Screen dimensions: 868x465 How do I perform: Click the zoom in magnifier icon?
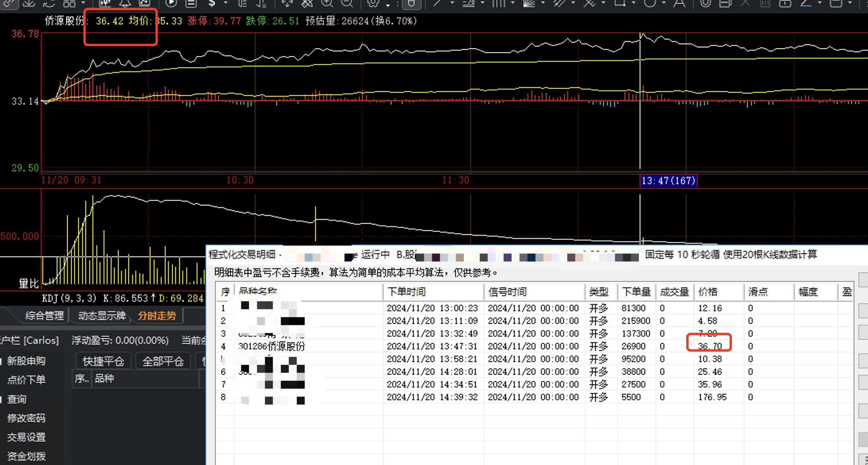pos(327,3)
